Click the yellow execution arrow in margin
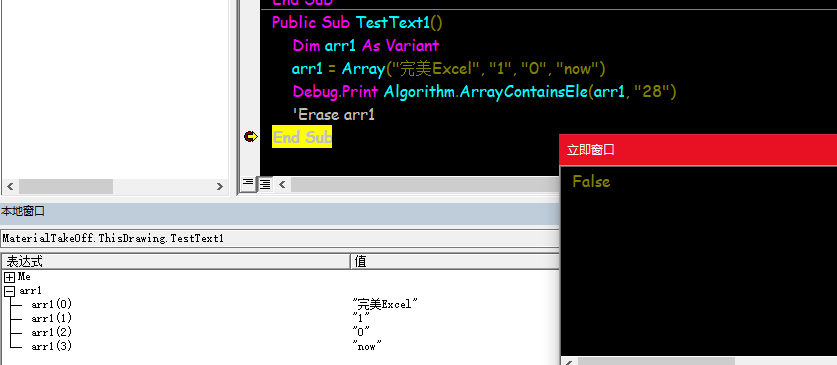This screenshot has height=365, width=837. (250, 137)
